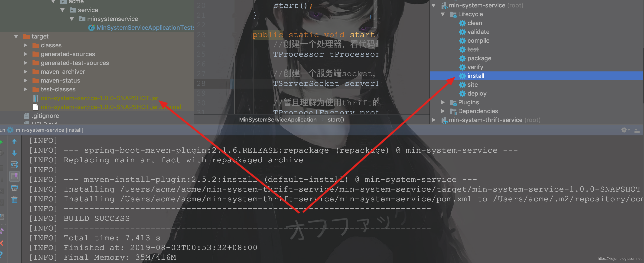Click the site lifecycle icon
The width and height of the screenshot is (644, 263).
coord(461,84)
